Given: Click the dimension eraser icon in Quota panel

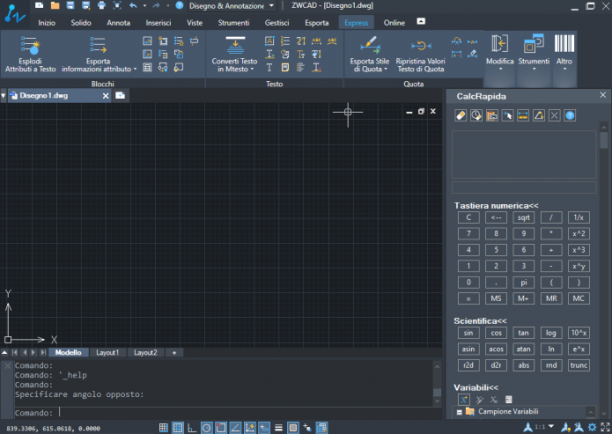Looking at the screenshot, I should point(472,54).
